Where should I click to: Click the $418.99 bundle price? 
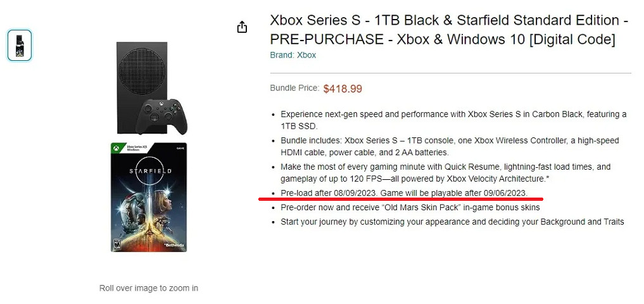pos(343,89)
